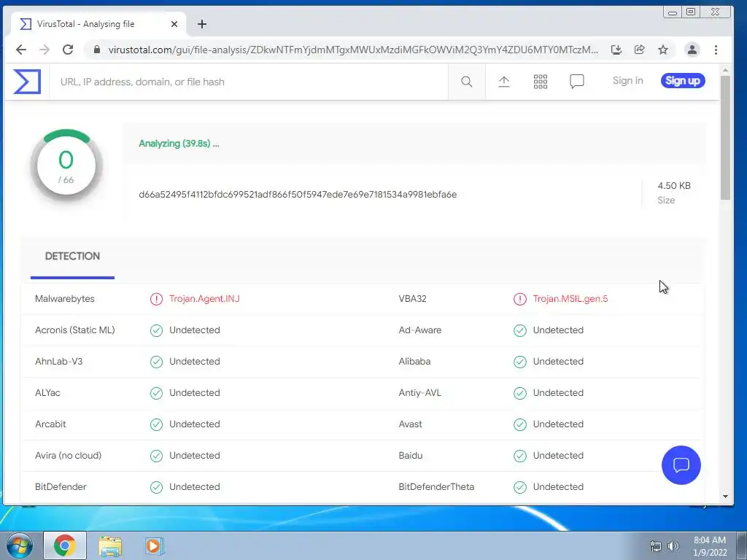Screen dimensions: 747x560
Task: Click the BitDefender undetected checkmark icon
Action: click(156, 487)
